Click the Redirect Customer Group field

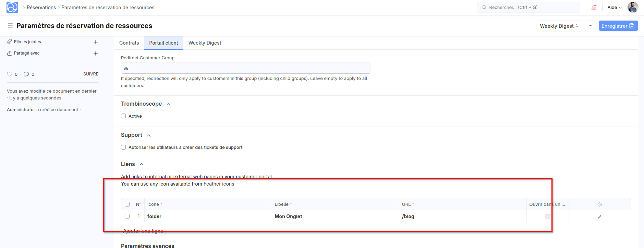tap(245, 68)
